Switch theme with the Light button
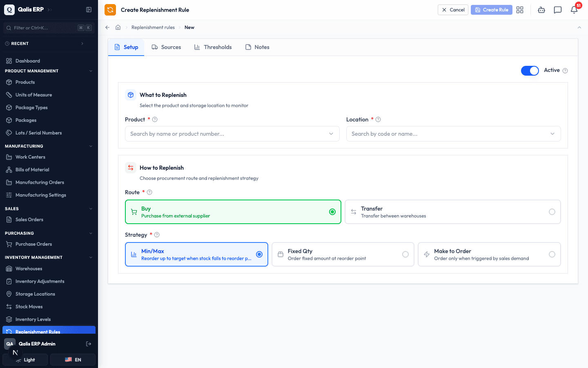The image size is (588, 368). point(25,360)
